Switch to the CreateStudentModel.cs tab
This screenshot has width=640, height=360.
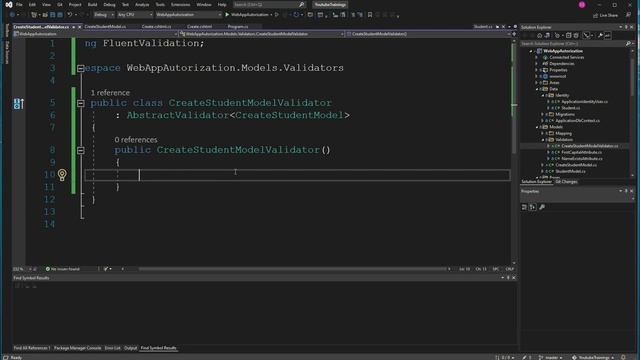point(105,27)
